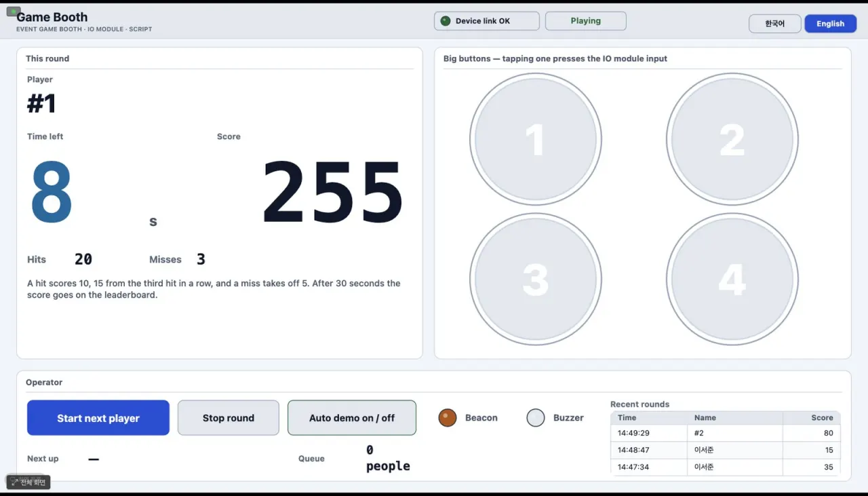
Task: Select the 14:48:47 recent round row
Action: coord(726,450)
